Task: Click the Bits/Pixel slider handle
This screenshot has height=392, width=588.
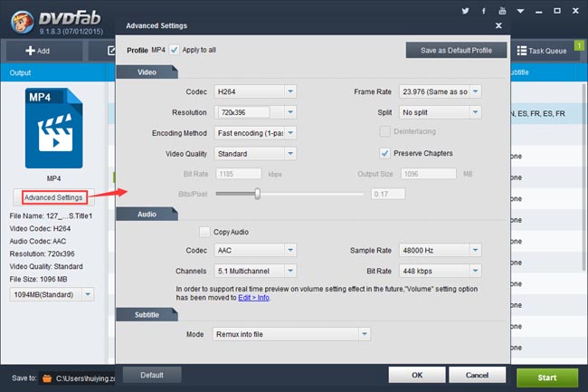Action: (257, 194)
